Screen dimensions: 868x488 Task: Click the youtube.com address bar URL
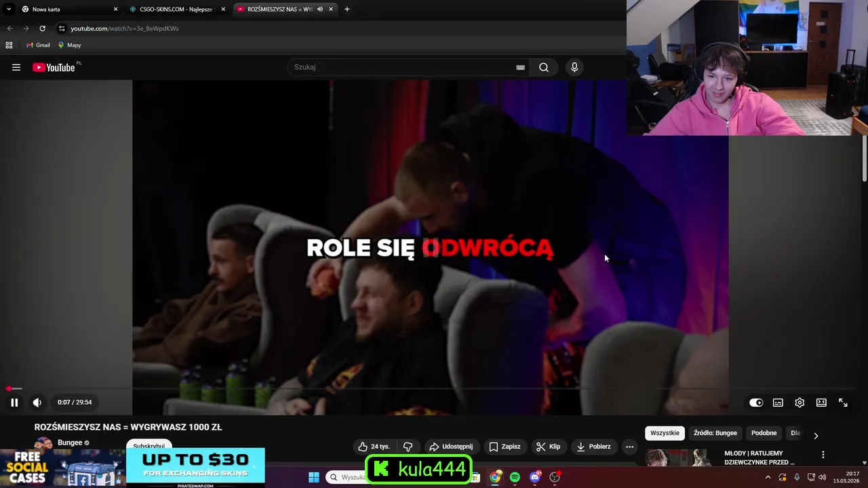(x=125, y=28)
